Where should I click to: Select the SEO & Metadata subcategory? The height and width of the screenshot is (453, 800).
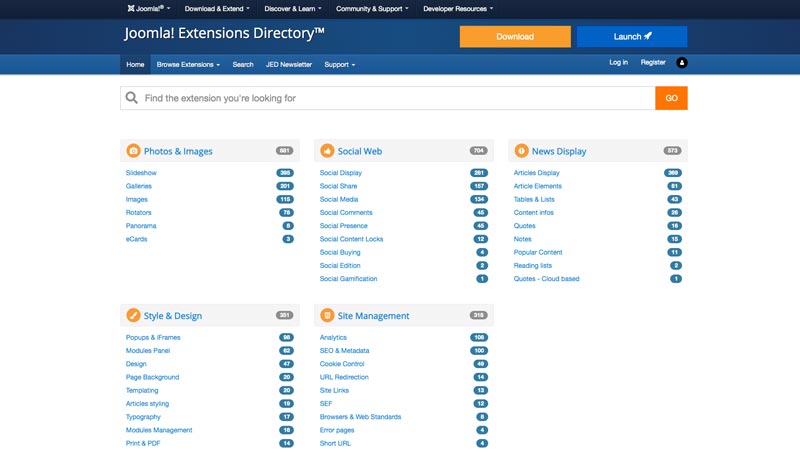(344, 351)
